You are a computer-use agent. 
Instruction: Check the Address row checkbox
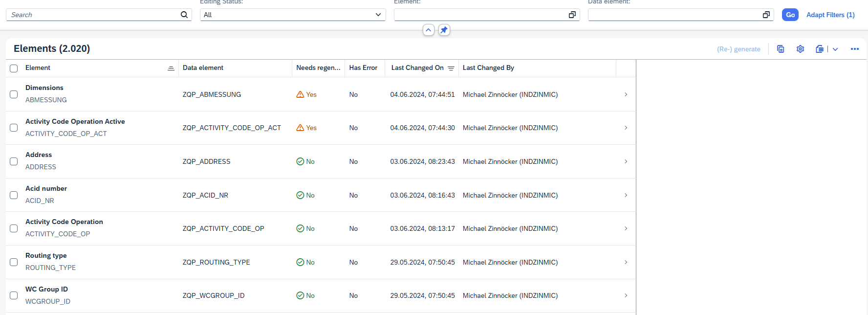[x=14, y=161]
